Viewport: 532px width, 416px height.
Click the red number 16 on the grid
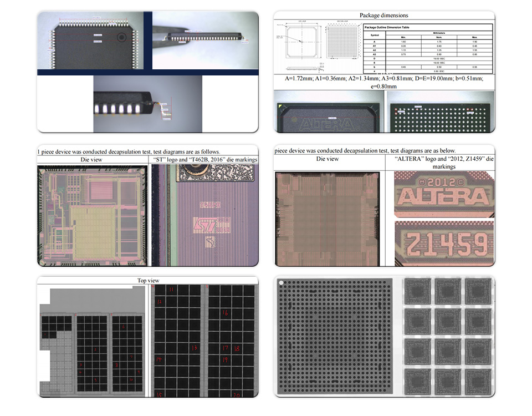pos(226,313)
